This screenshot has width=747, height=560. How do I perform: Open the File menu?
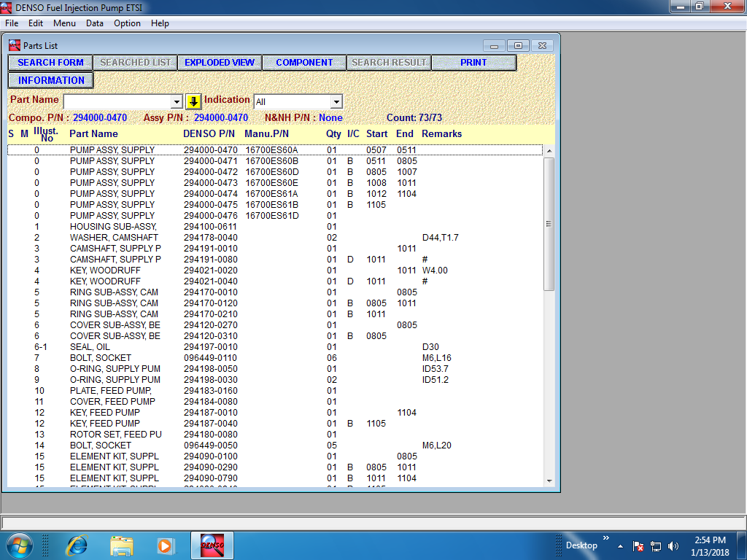click(12, 23)
